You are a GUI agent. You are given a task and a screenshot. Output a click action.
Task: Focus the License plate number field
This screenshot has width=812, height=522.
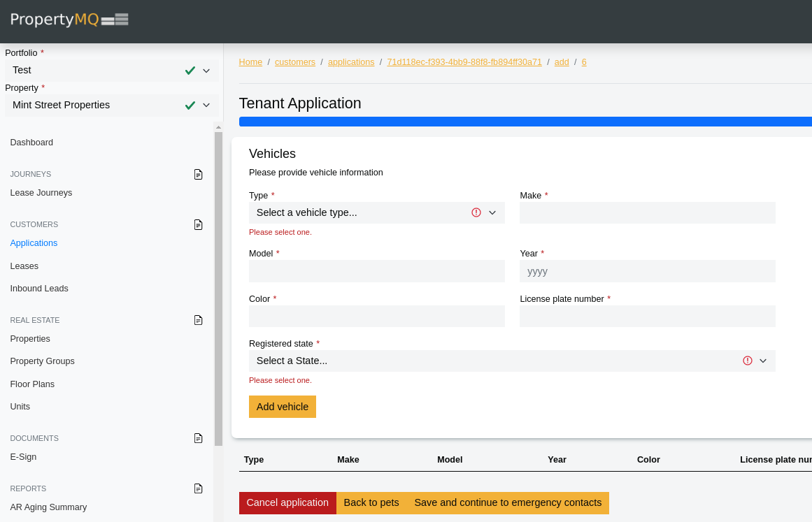[x=647, y=317]
